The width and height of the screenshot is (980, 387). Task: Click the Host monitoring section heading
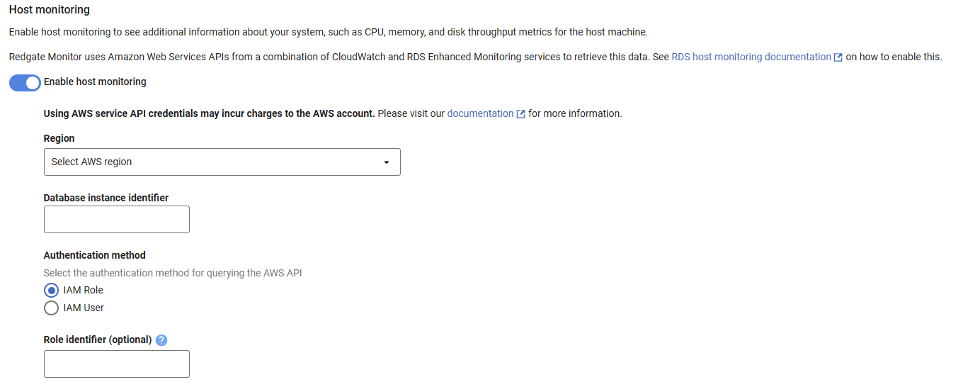50,10
